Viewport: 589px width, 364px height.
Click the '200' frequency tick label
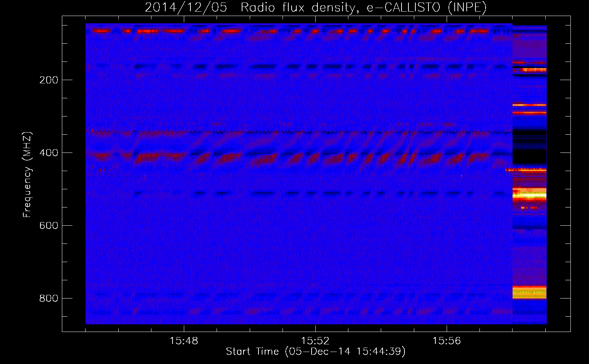49,80
